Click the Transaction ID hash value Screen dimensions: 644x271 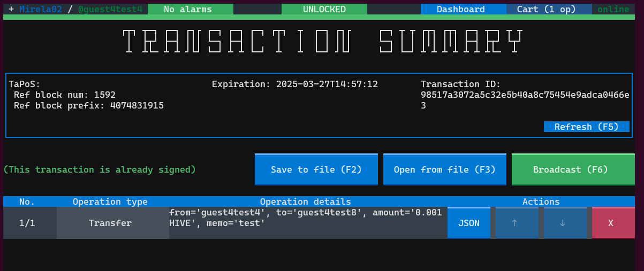coord(525,95)
